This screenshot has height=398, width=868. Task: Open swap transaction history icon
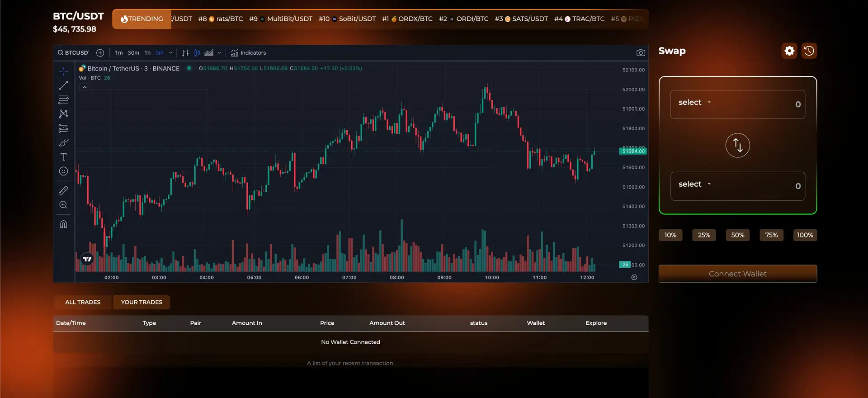809,51
